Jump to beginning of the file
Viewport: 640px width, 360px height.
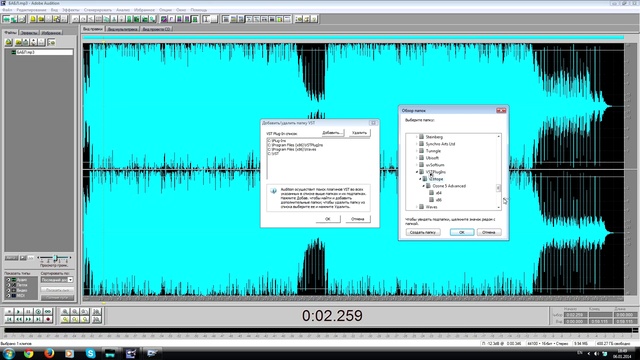[x=9, y=319]
